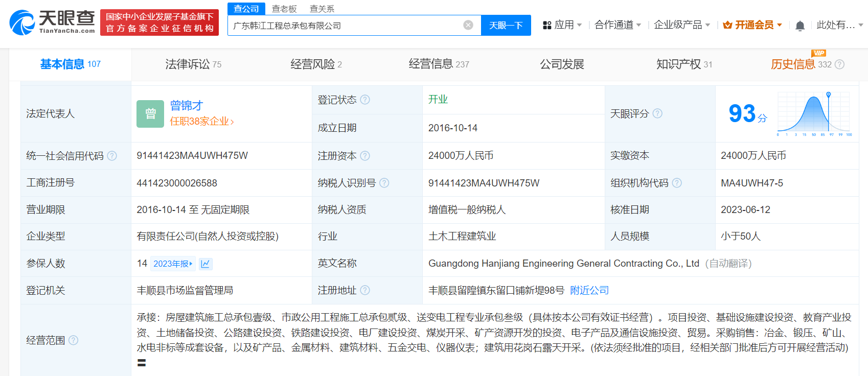Click the 国家中小企业发展子基金 banner

pyautogui.click(x=159, y=22)
